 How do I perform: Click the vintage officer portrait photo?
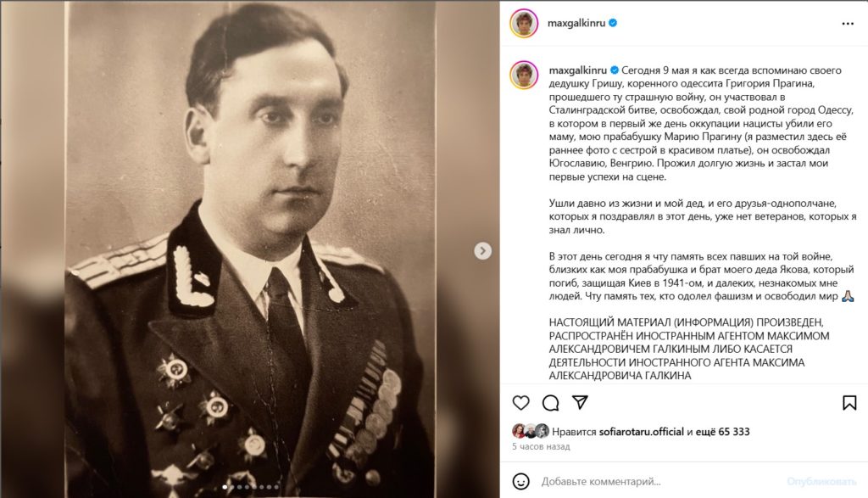coord(250,249)
